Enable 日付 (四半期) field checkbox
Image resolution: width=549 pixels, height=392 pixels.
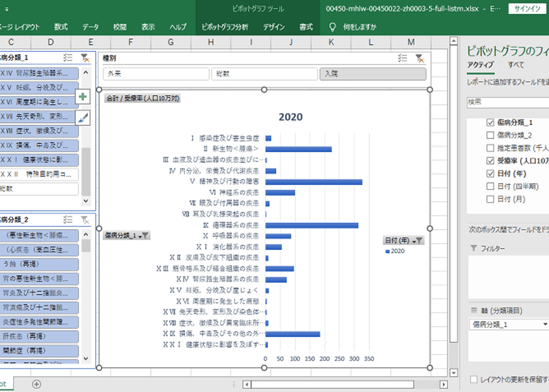[490, 186]
